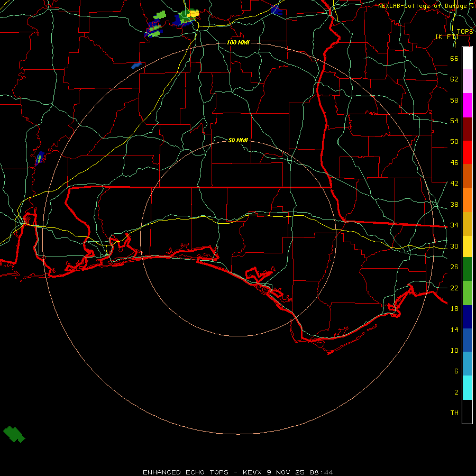Pick the light green legend swatch
476x476 pixels.
coord(467,293)
